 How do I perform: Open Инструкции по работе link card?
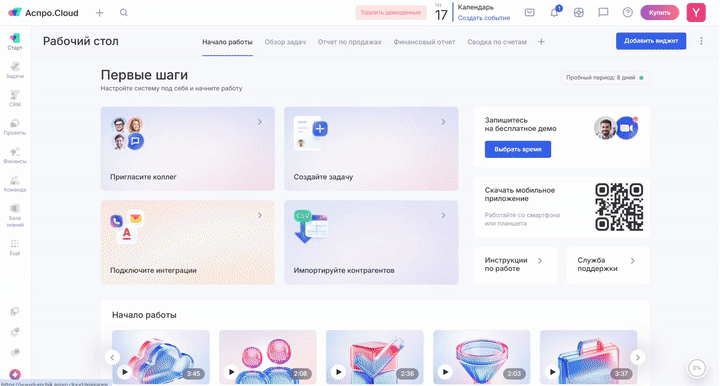point(515,265)
